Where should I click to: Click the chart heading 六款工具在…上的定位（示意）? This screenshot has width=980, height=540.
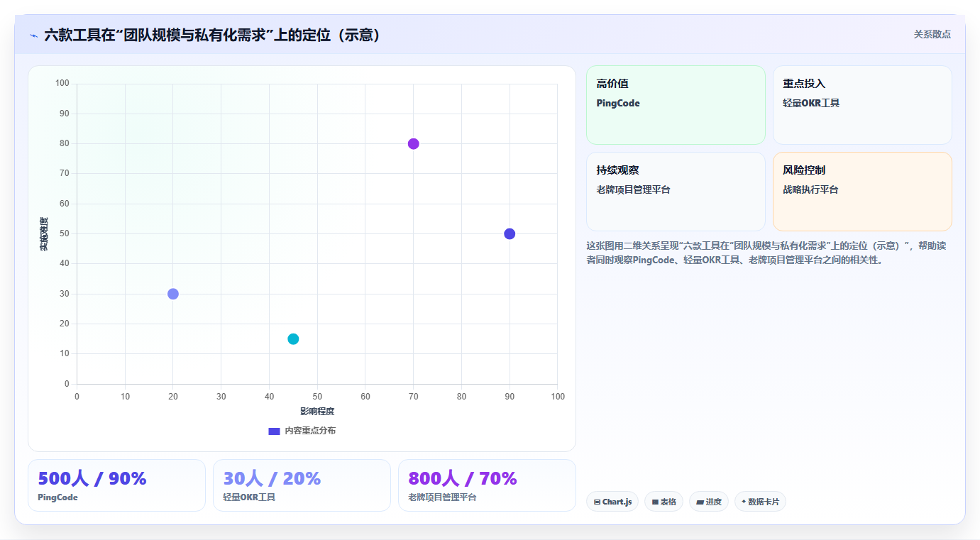click(212, 35)
